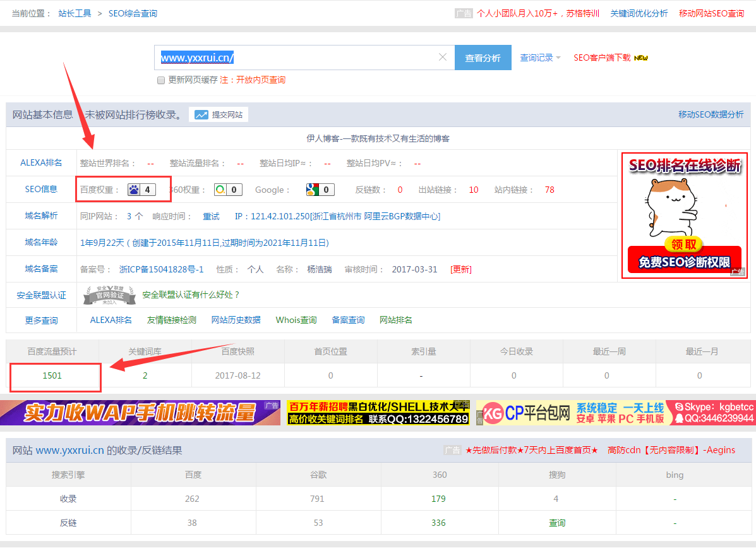The image size is (756, 548).
Task: Open 安全联盟认证有什么好处 link
Action: [191, 295]
